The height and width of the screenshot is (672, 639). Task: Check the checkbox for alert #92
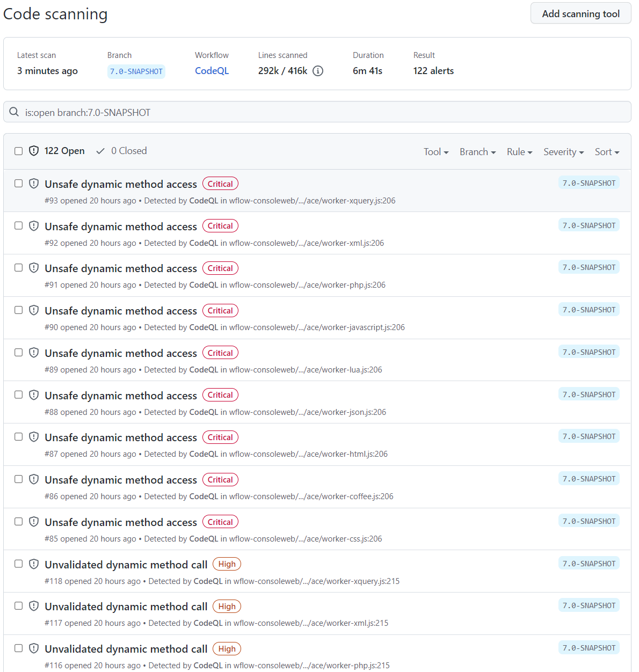18,225
